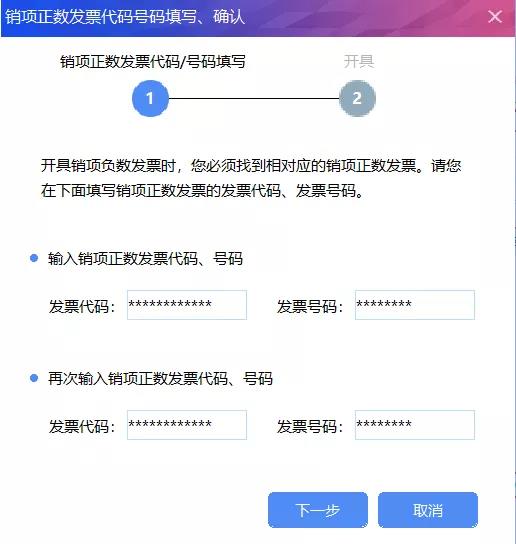The width and height of the screenshot is (516, 544).
Task: Click the instruction paragraph about 销项负数发票
Action: tap(251, 178)
